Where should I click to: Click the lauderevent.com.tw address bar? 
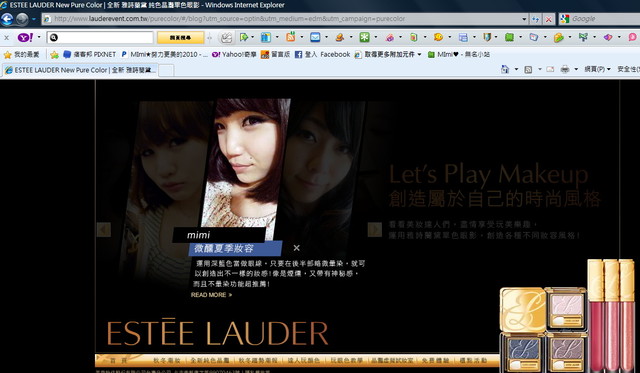tap(281, 19)
